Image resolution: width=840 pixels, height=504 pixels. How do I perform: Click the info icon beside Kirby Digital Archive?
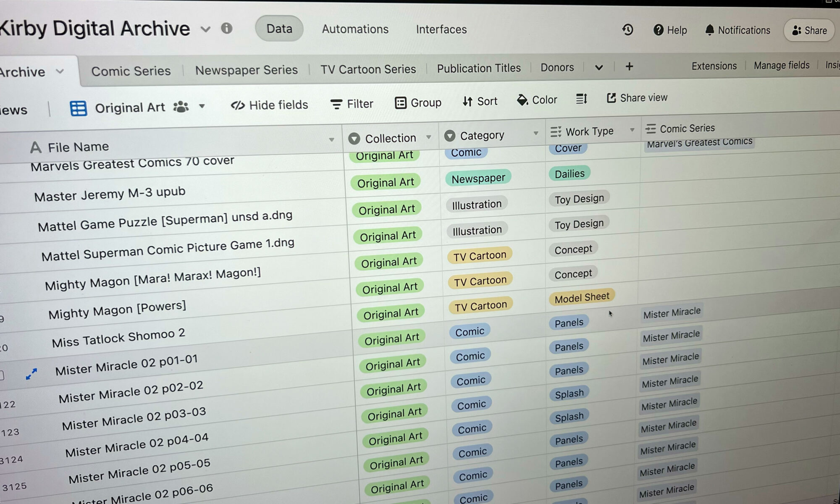[227, 29]
